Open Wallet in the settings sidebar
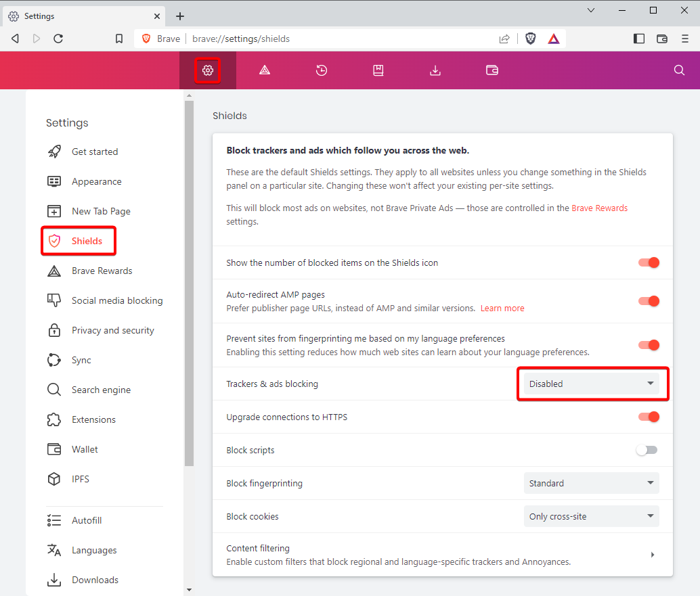The image size is (700, 596). click(x=85, y=449)
